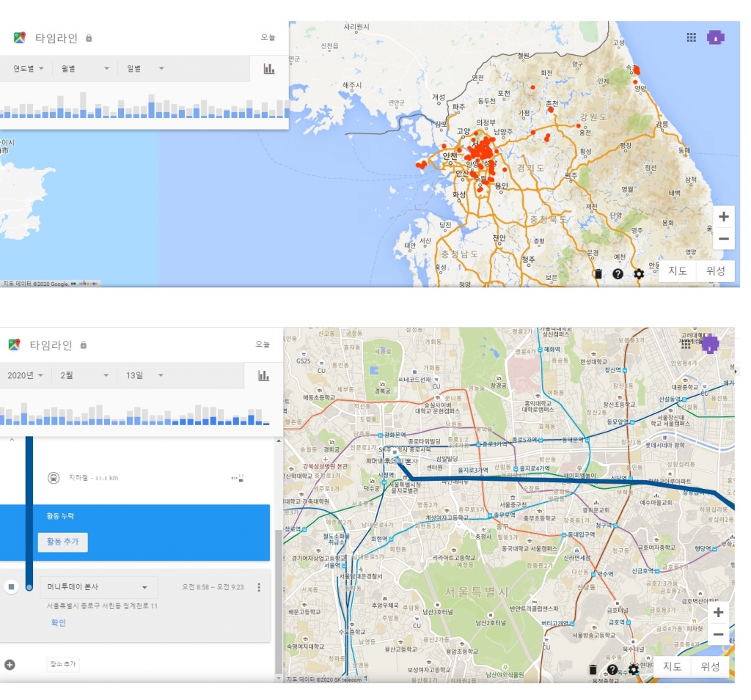Open help question mark on upper map
The image size is (751, 700).
618,274
